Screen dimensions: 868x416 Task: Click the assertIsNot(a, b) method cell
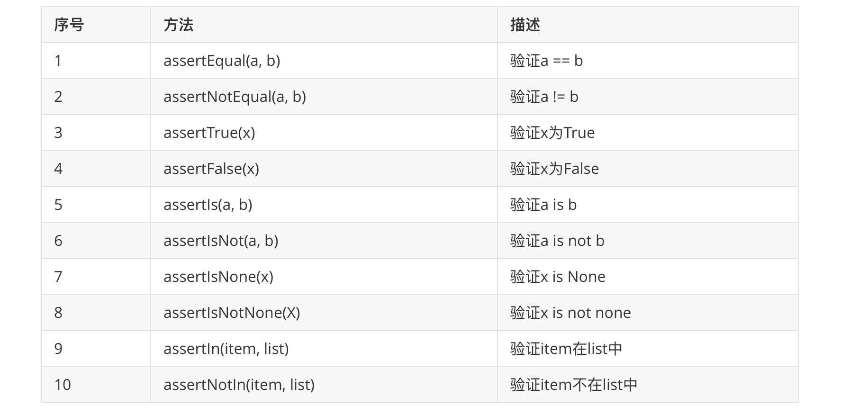(221, 241)
